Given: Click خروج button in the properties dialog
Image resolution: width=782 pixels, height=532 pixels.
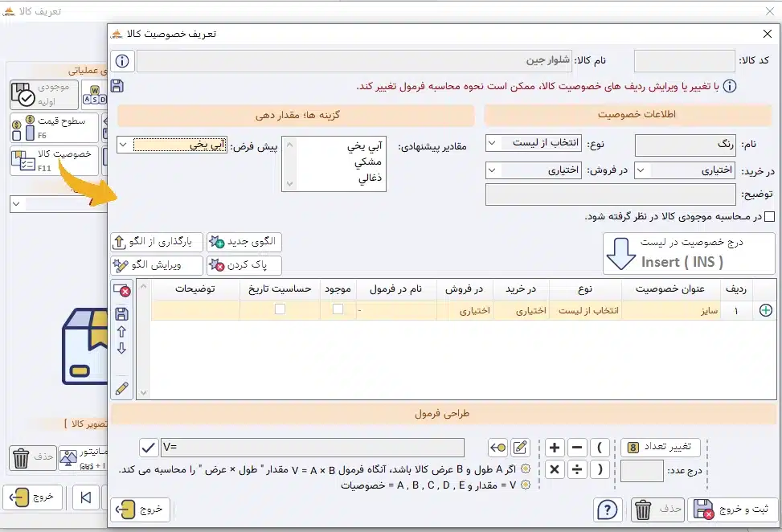Looking at the screenshot, I should coord(140,509).
